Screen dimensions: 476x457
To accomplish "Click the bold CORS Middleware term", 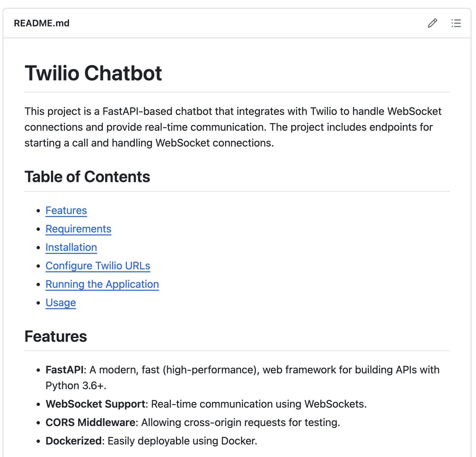I will click(x=90, y=423).
